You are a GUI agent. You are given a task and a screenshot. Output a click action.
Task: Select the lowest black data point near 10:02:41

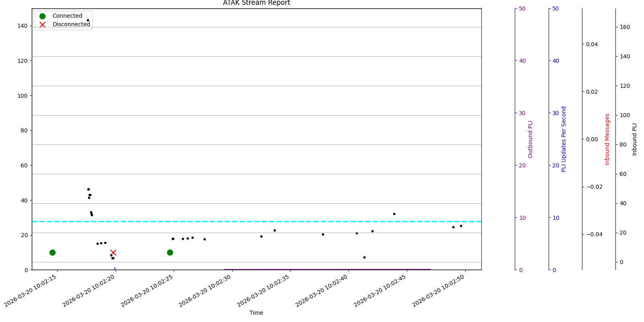pos(364,257)
